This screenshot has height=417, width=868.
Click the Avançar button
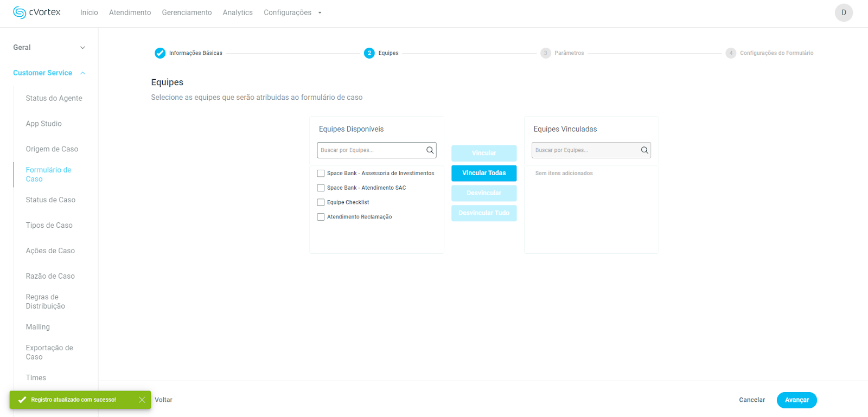pos(796,400)
